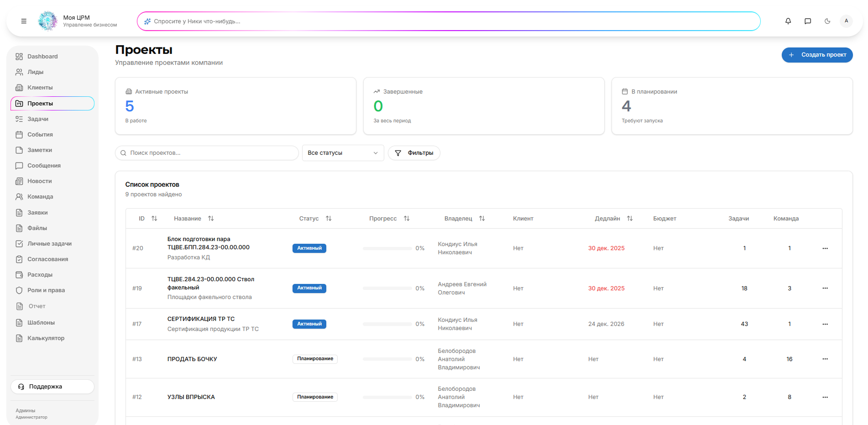This screenshot has width=868, height=425.
Task: Sort by Владелец column
Action: click(x=481, y=219)
